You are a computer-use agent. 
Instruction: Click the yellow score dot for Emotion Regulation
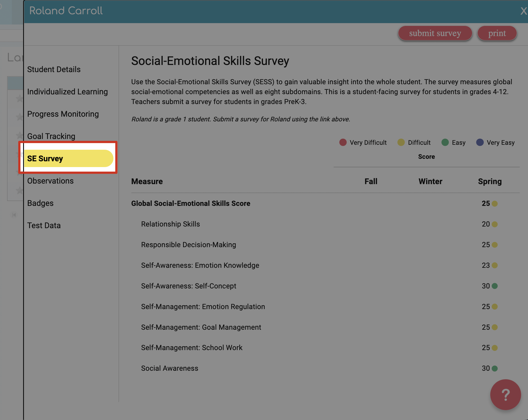pos(494,307)
